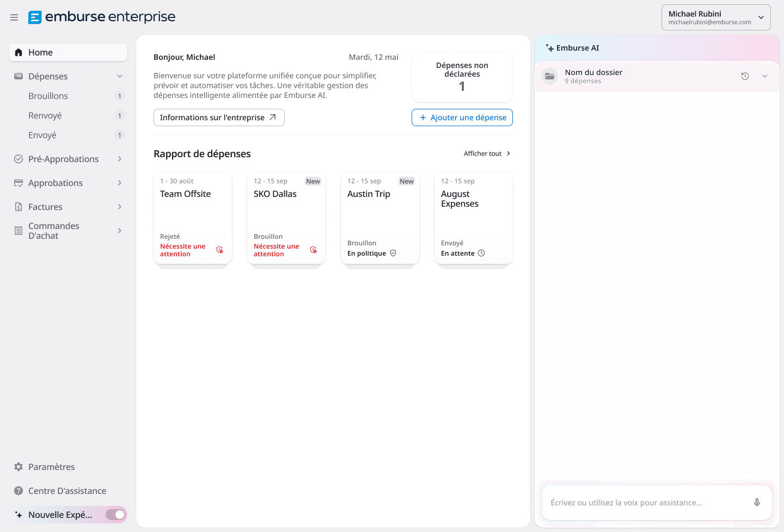Click the Paramètres gear icon
This screenshot has height=532, width=784.
click(x=19, y=467)
